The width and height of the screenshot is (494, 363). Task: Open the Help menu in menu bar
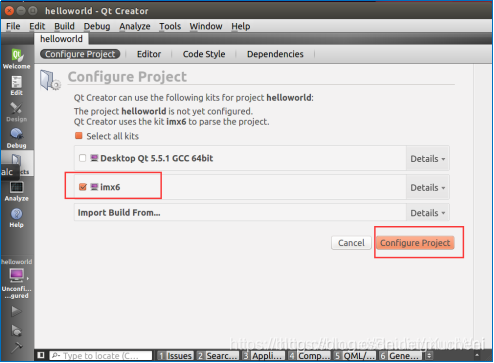click(241, 26)
